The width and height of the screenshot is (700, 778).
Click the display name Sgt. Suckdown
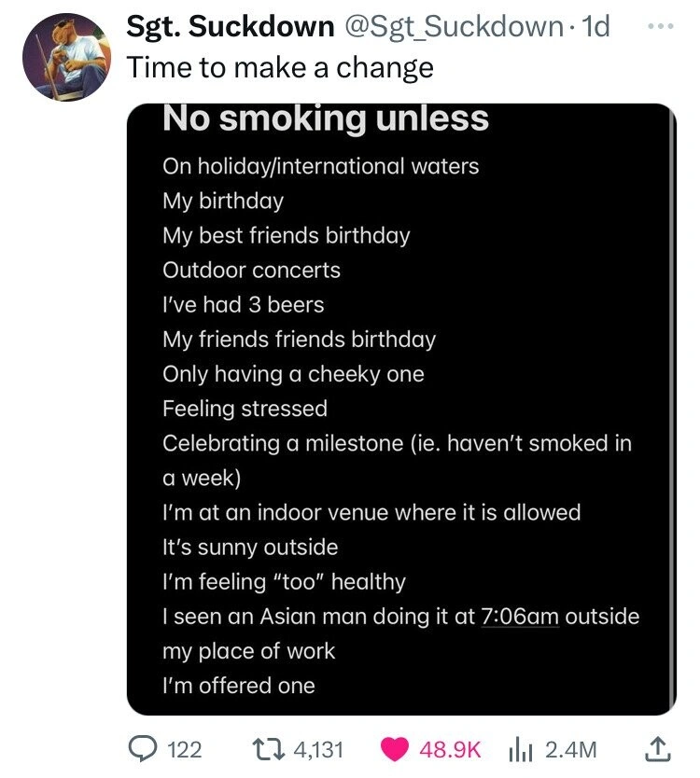[231, 26]
